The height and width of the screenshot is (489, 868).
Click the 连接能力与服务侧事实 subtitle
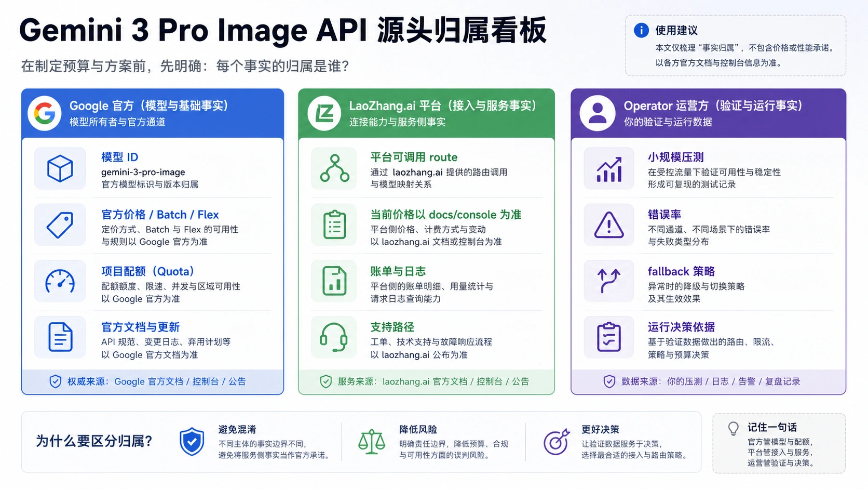(x=397, y=122)
